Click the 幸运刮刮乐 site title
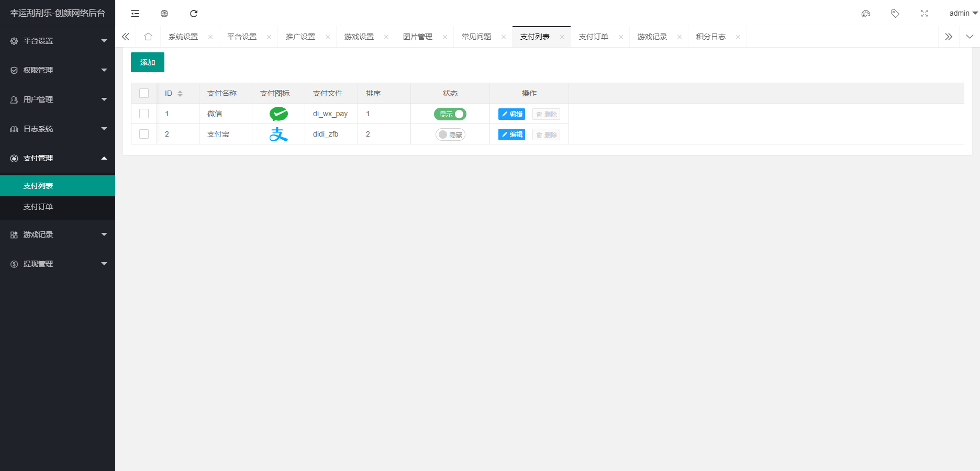 point(58,13)
